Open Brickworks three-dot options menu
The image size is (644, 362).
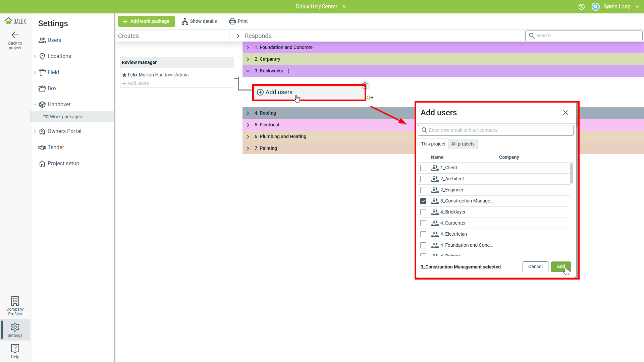tap(288, 71)
